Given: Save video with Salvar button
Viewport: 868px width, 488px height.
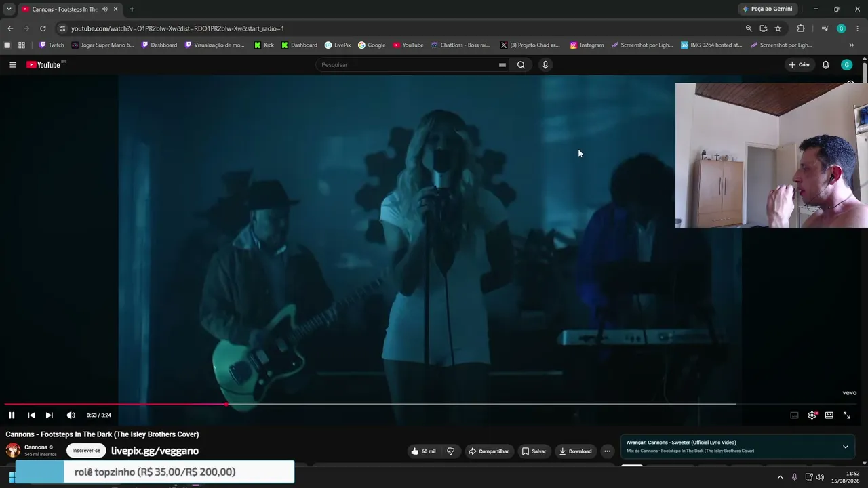Looking at the screenshot, I should (x=534, y=451).
